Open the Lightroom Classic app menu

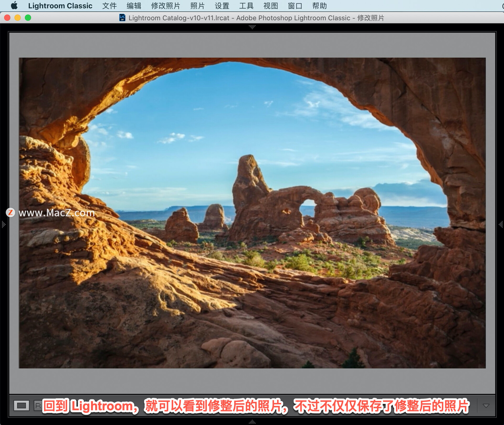pyautogui.click(x=60, y=6)
